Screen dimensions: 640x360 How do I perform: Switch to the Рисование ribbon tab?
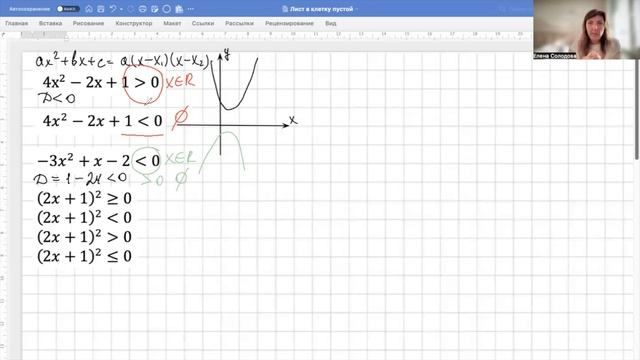pyautogui.click(x=89, y=23)
